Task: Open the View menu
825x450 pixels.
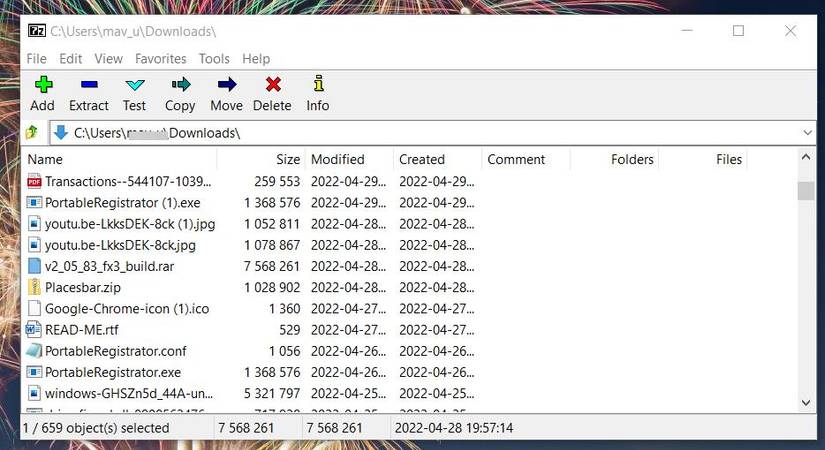Action: 108,58
